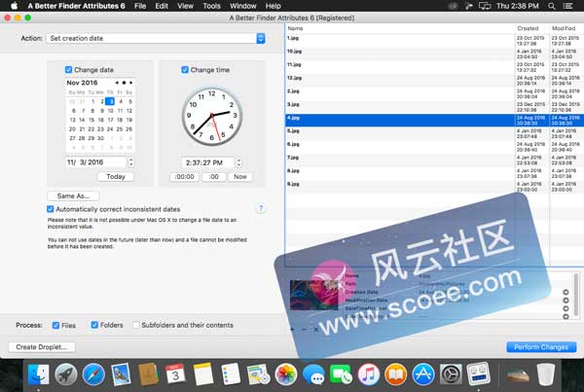This screenshot has height=392, width=584.
Task: Sort file list by Created column
Action: (532, 28)
